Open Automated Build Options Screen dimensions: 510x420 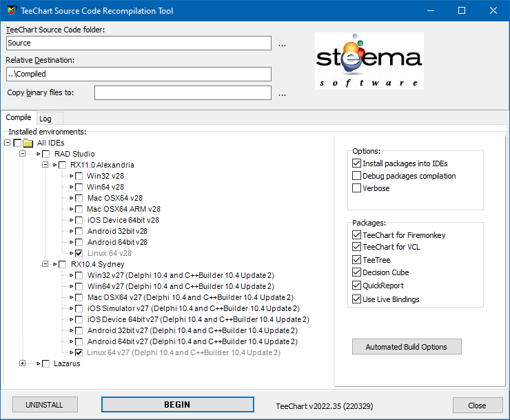coord(407,347)
